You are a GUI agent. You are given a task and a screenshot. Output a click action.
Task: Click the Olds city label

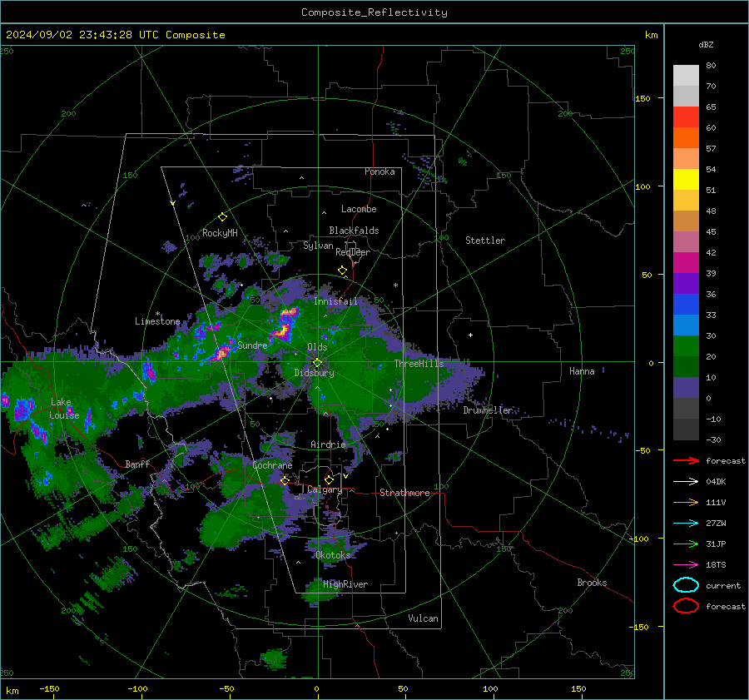pyautogui.click(x=317, y=346)
